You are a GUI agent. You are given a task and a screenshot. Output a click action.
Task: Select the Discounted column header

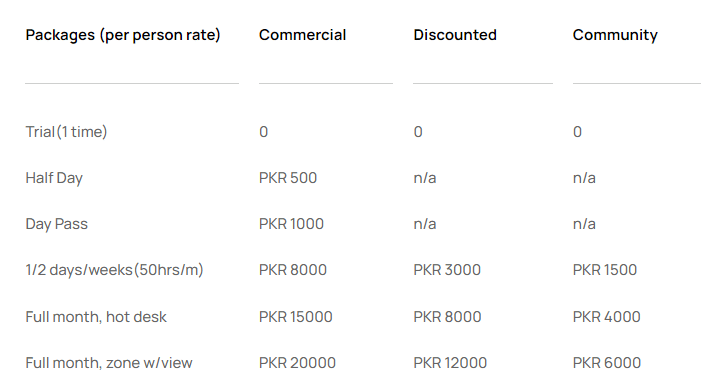pos(455,35)
